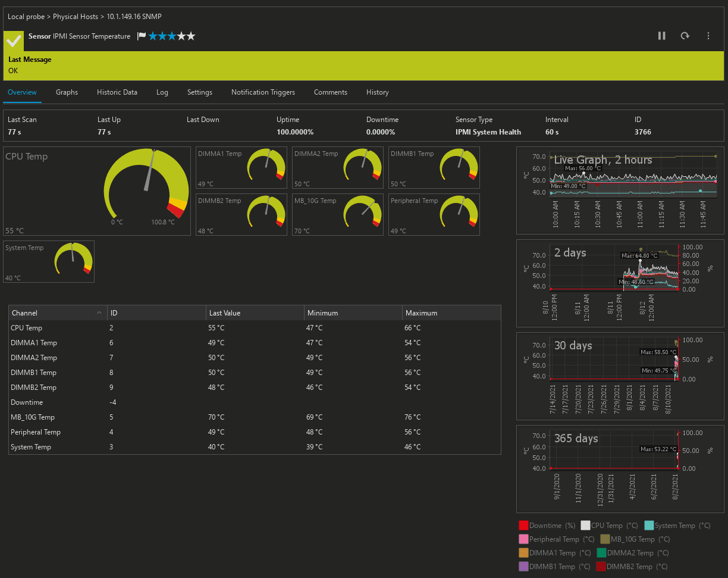Open the three-dot more options menu
This screenshot has width=728, height=578.
coord(708,36)
